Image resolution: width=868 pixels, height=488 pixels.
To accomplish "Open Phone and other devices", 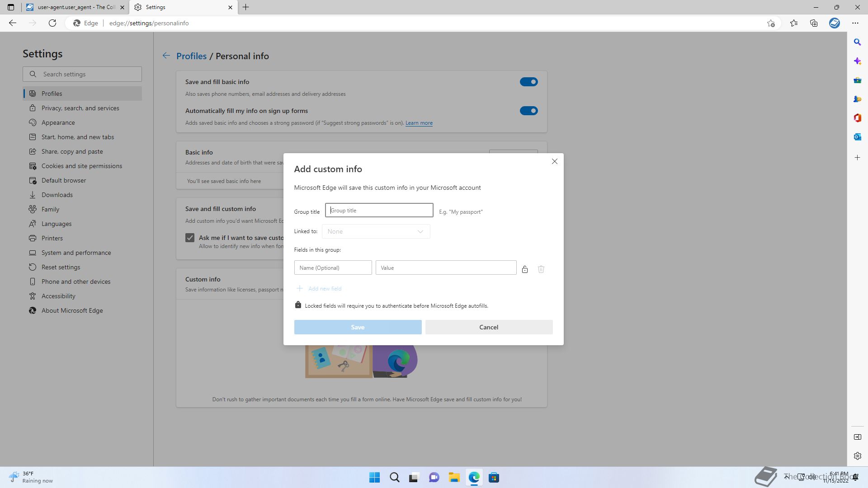I will 82,282.
